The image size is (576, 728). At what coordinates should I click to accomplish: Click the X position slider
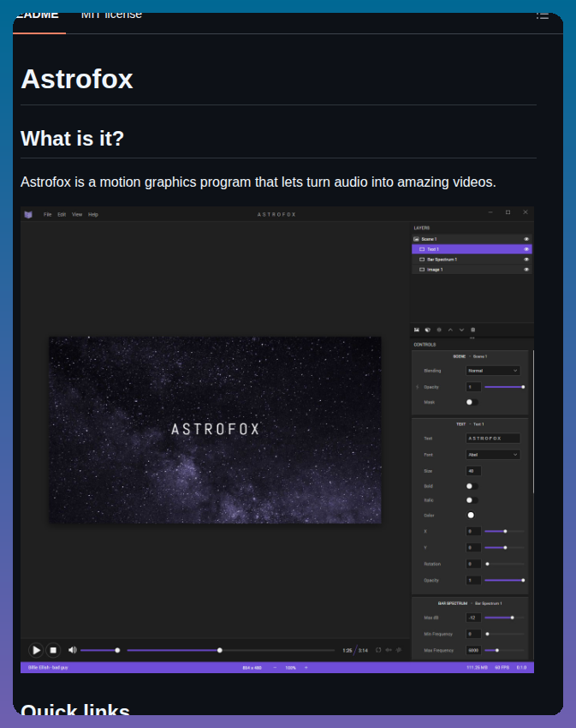point(504,532)
